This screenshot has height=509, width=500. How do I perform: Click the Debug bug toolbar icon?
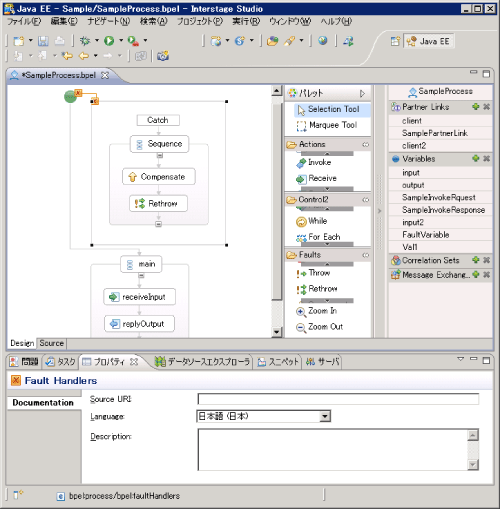[x=85, y=41]
